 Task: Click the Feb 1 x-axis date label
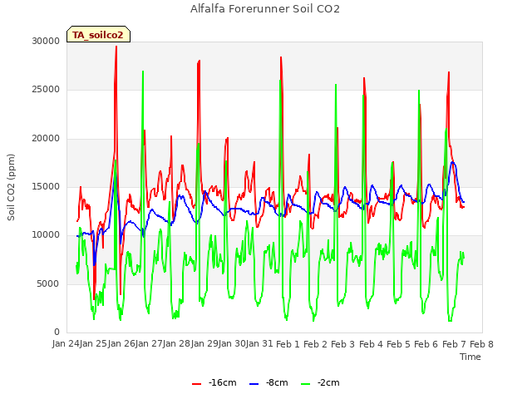click(x=288, y=344)
